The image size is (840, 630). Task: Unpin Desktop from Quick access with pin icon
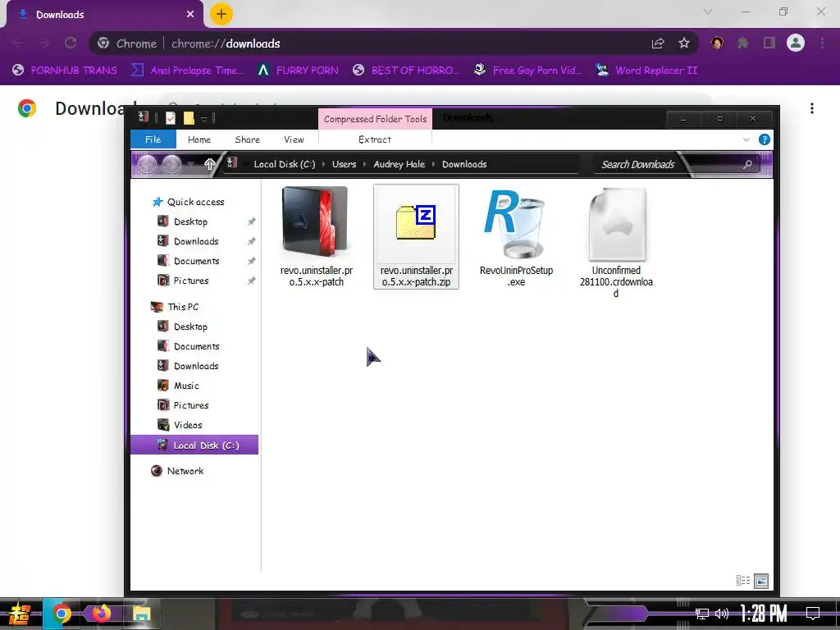click(x=251, y=221)
